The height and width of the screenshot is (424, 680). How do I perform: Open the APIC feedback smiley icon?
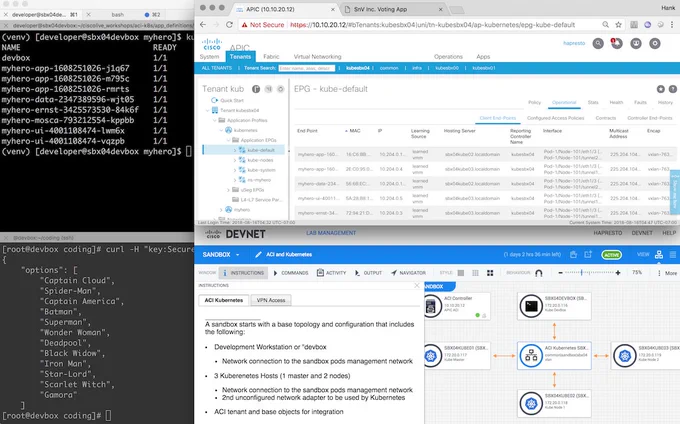[636, 43]
